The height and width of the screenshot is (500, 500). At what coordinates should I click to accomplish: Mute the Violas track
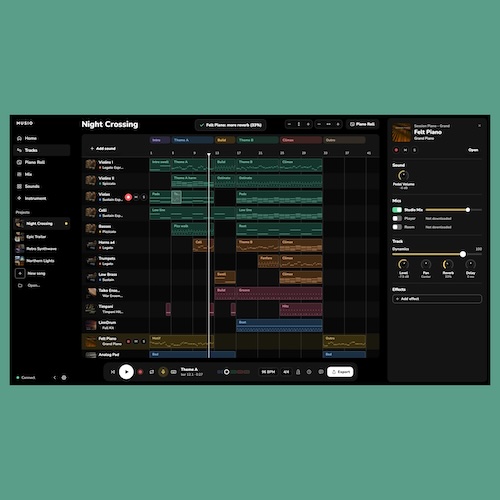[136, 197]
